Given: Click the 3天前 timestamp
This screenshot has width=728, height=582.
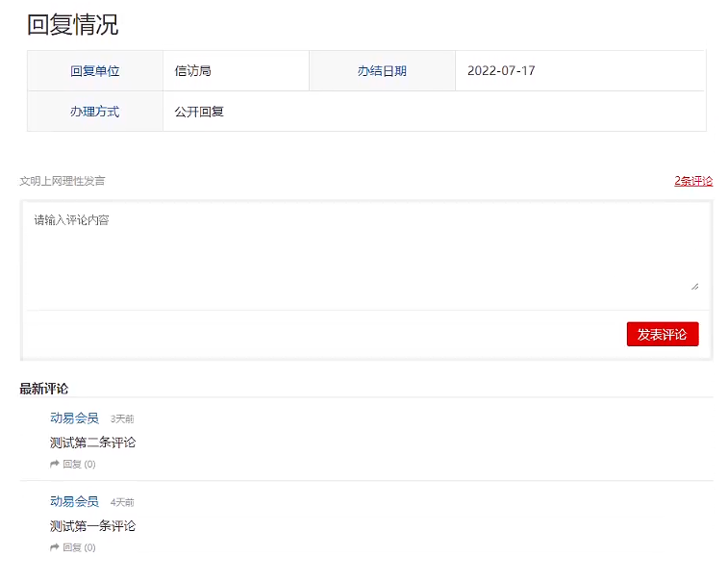Looking at the screenshot, I should point(122,419).
